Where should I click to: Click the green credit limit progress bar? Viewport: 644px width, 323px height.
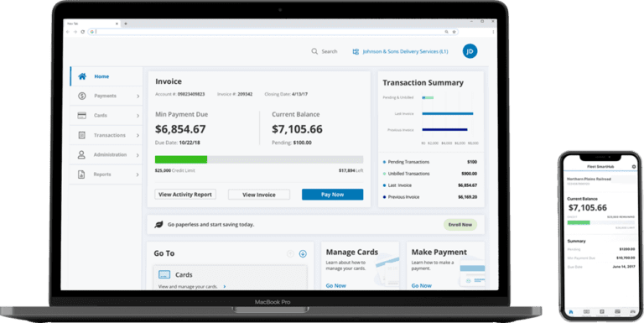click(181, 159)
